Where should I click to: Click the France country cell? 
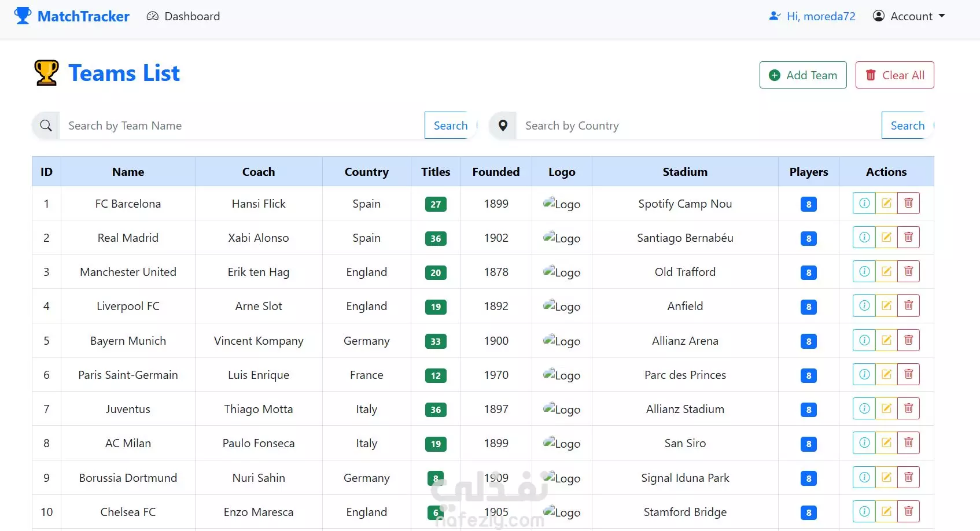tap(367, 375)
